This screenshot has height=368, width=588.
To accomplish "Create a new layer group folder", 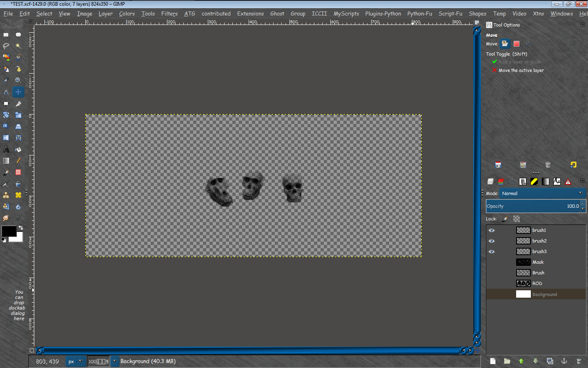I will [x=507, y=361].
